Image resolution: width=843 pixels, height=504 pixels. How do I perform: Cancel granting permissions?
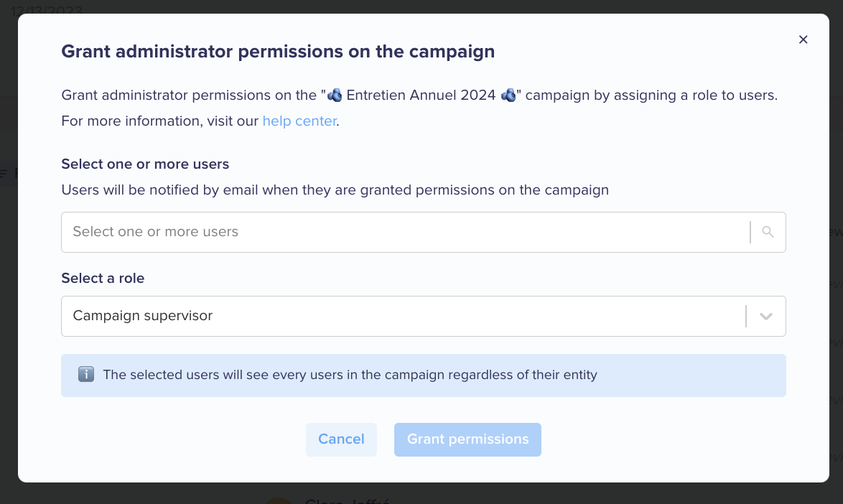pos(341,439)
